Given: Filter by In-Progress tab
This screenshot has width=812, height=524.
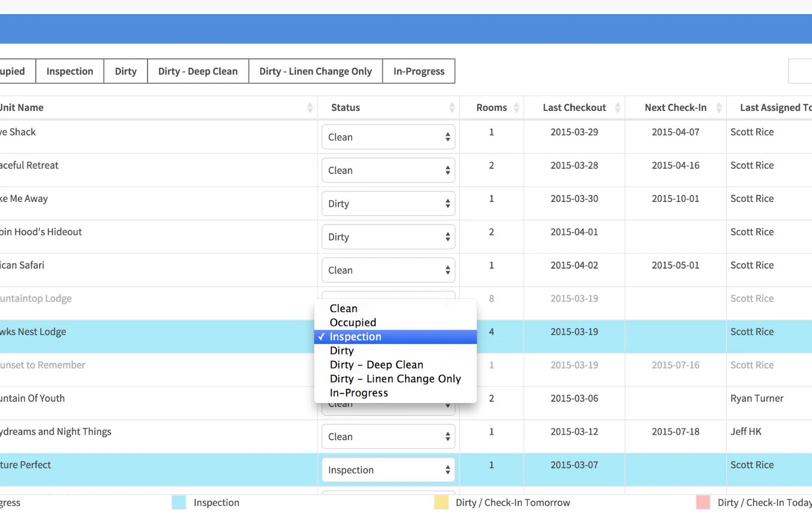Looking at the screenshot, I should [x=419, y=71].
